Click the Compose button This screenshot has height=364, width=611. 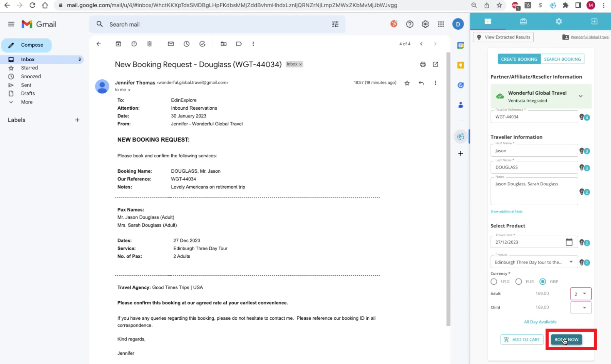[x=27, y=45]
